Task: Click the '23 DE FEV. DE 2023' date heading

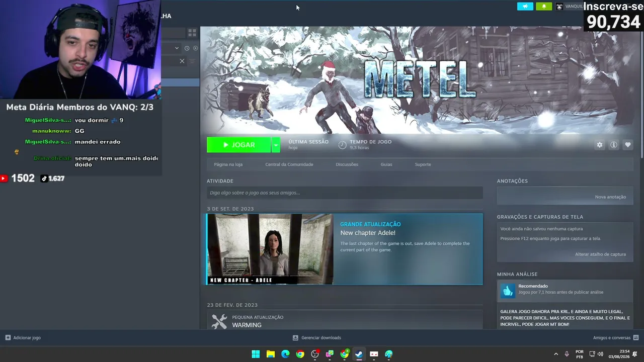Action: [232, 305]
